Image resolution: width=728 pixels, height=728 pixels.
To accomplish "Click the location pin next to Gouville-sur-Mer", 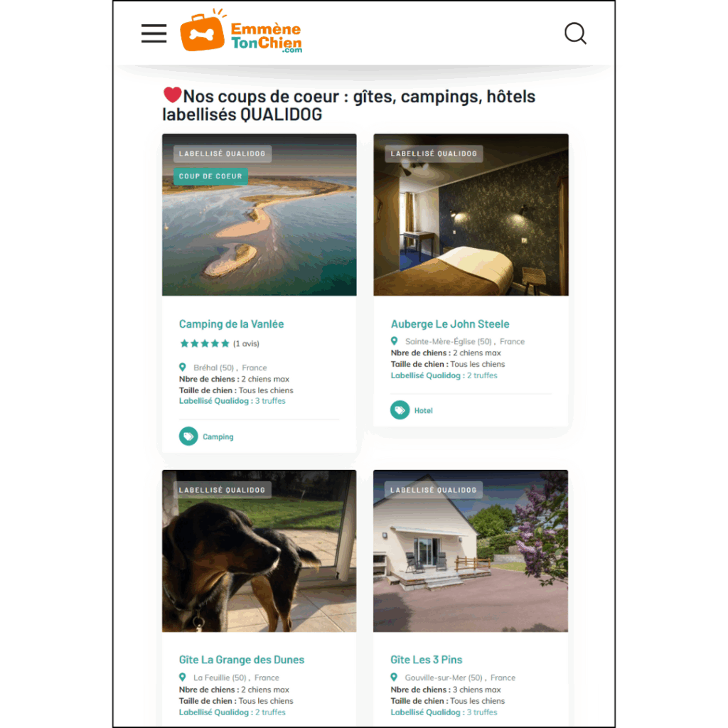I will [x=394, y=678].
